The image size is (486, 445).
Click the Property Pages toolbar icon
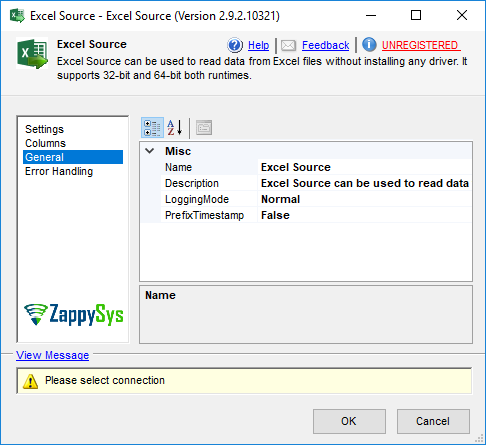click(x=204, y=128)
